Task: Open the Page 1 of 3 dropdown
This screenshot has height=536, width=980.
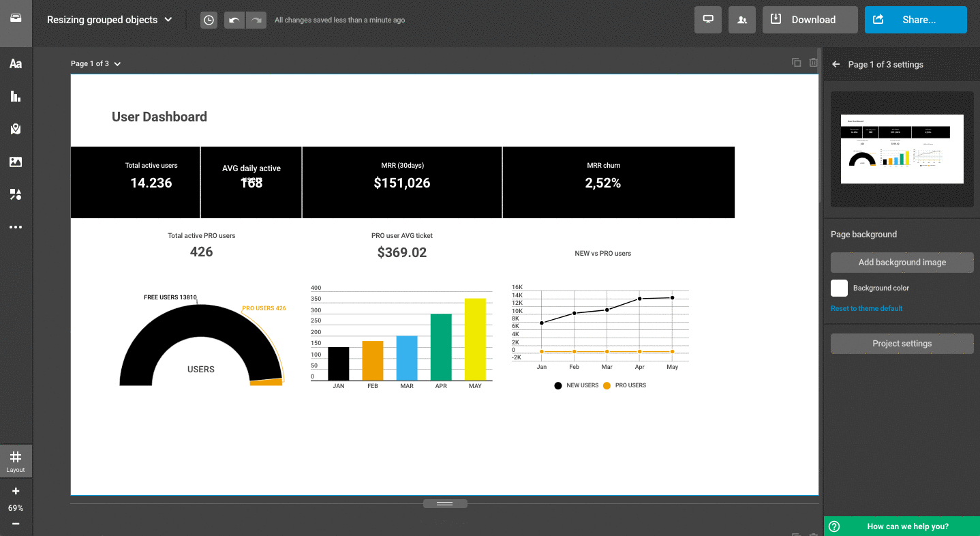Action: tap(95, 64)
